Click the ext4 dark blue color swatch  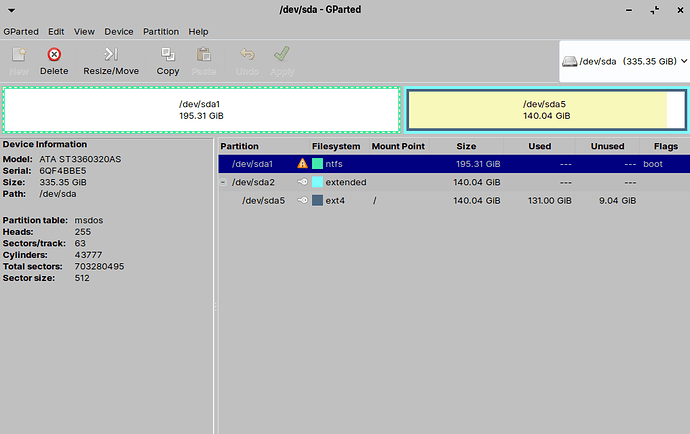pyautogui.click(x=317, y=200)
